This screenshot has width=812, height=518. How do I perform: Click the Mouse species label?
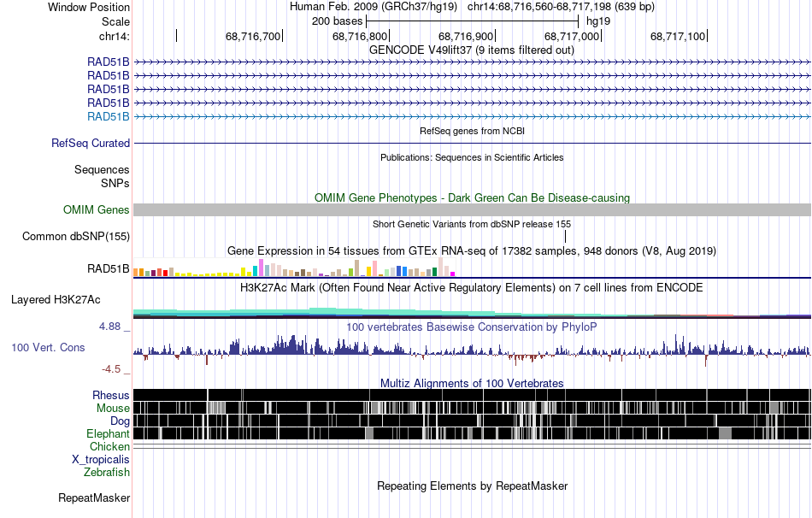click(x=113, y=409)
